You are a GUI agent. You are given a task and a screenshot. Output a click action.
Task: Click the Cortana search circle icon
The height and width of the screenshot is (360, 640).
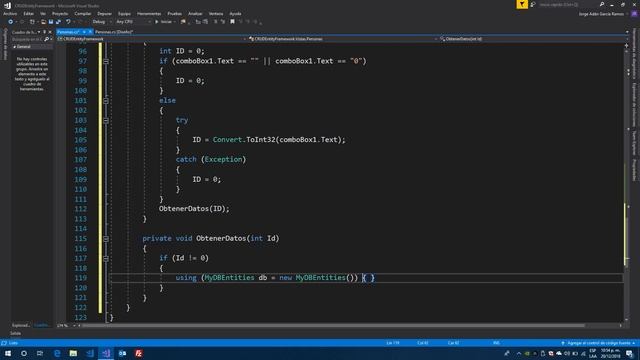[x=24, y=353]
